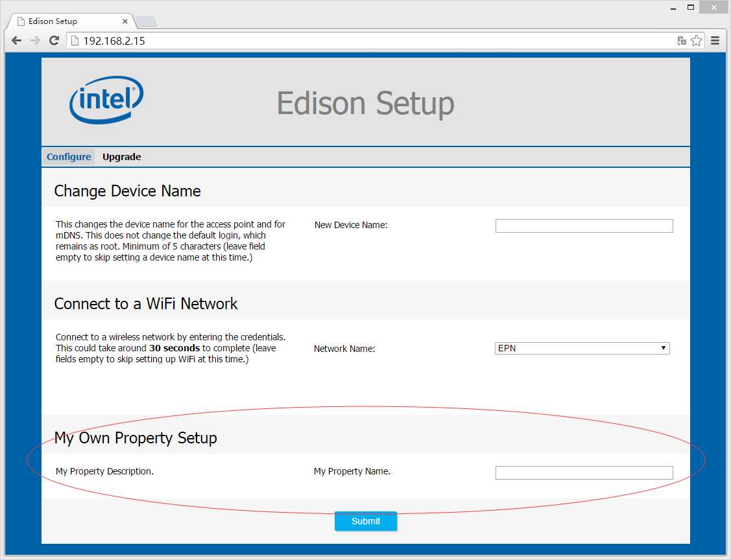Click the My Own Property Setup heading

click(x=136, y=438)
